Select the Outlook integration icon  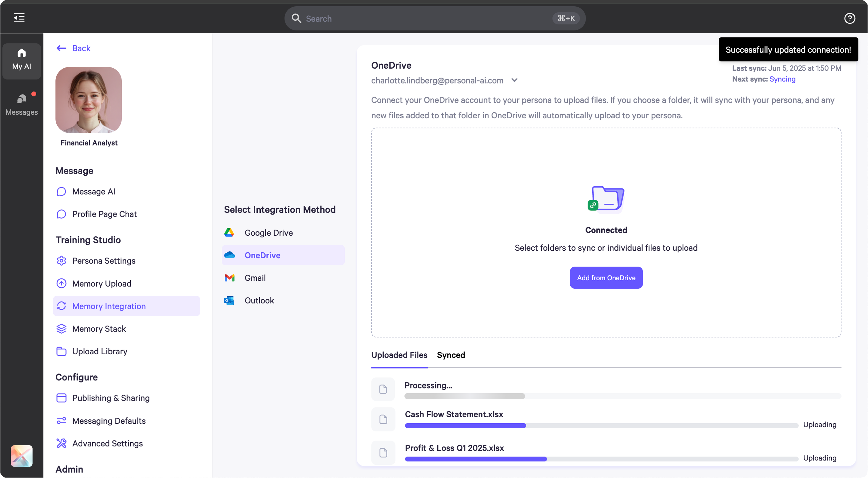pyautogui.click(x=229, y=300)
